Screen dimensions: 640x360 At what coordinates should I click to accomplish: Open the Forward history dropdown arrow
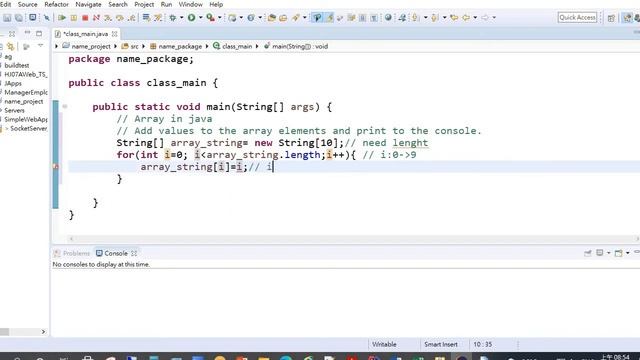[x=494, y=18]
